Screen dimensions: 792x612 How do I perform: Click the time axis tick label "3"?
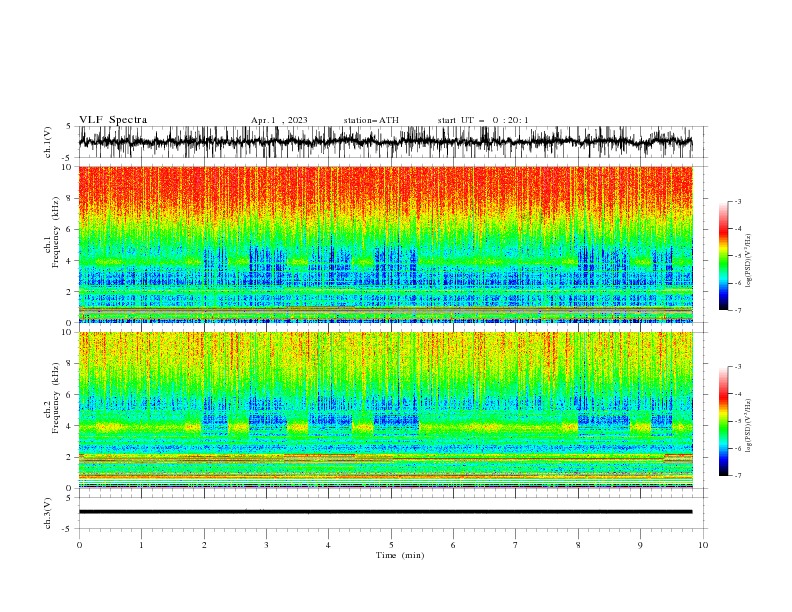(266, 545)
